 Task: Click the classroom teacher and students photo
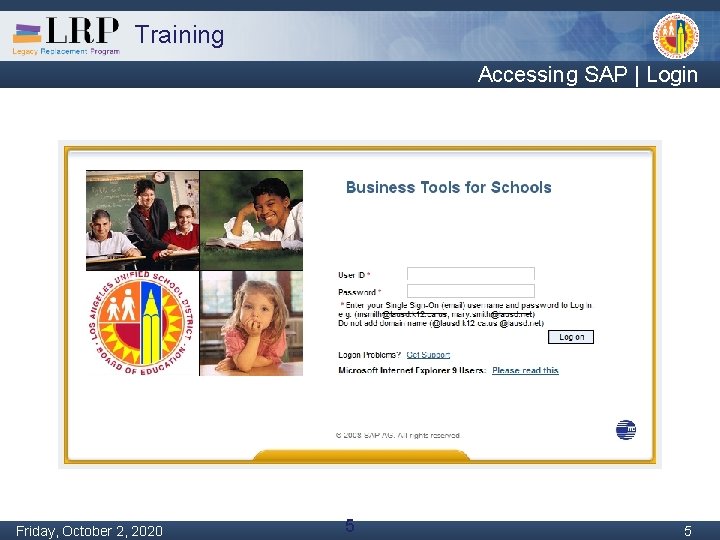(x=142, y=220)
